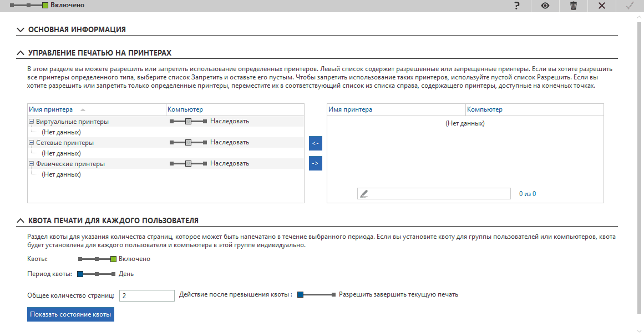Adjust Действие после превышения квоты slider
Image resolution: width=644 pixels, height=336 pixels.
tap(317, 294)
